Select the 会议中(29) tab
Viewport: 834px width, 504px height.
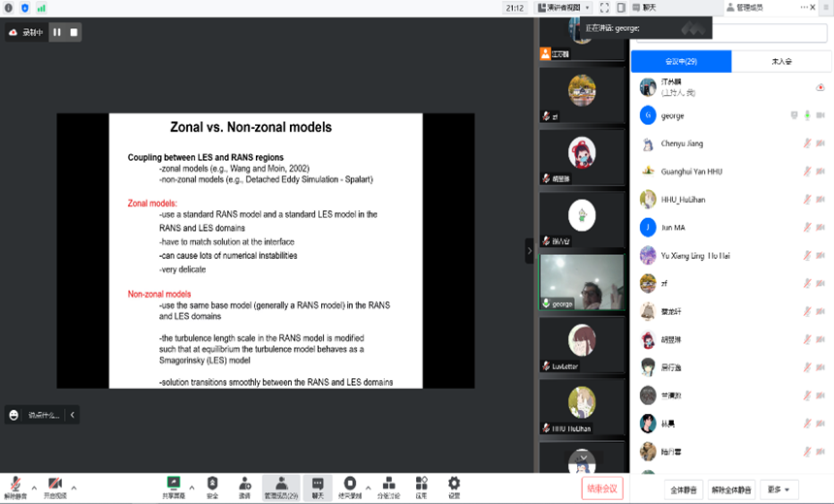(680, 61)
